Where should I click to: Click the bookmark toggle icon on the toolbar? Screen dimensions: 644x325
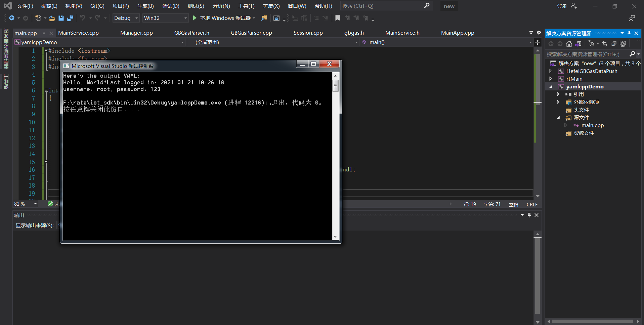point(338,18)
